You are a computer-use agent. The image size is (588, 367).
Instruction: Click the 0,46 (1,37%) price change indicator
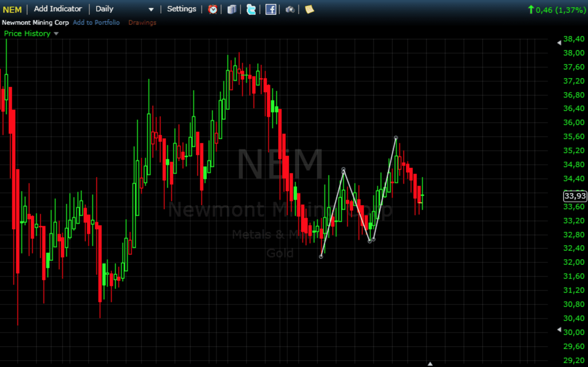pyautogui.click(x=557, y=10)
